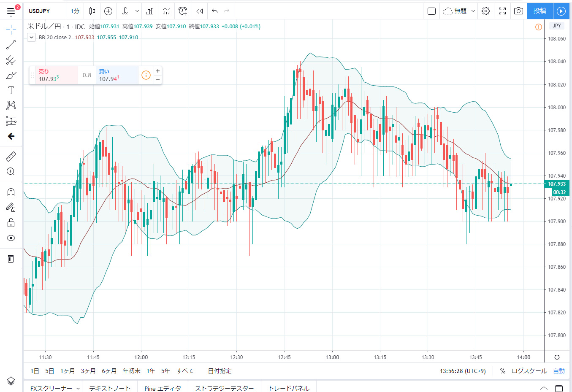Click the red 売り sell price button
Viewport: 572px width, 392px height.
pos(57,75)
